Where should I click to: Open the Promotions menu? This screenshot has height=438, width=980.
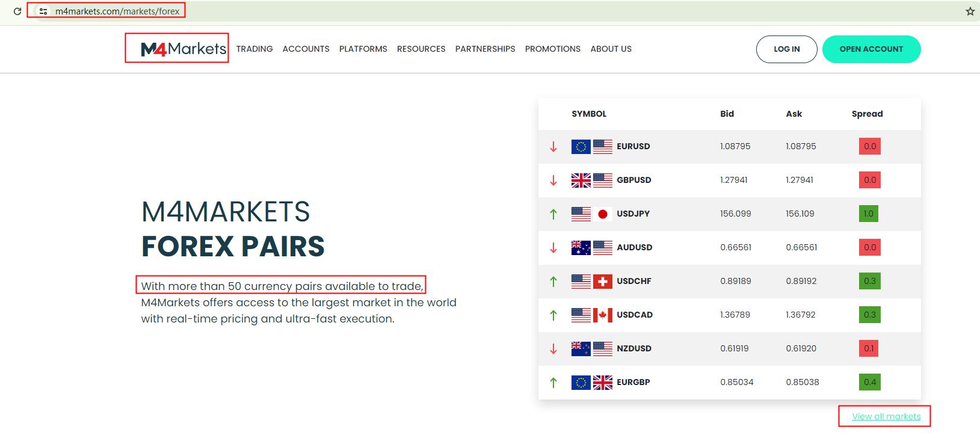(x=553, y=49)
